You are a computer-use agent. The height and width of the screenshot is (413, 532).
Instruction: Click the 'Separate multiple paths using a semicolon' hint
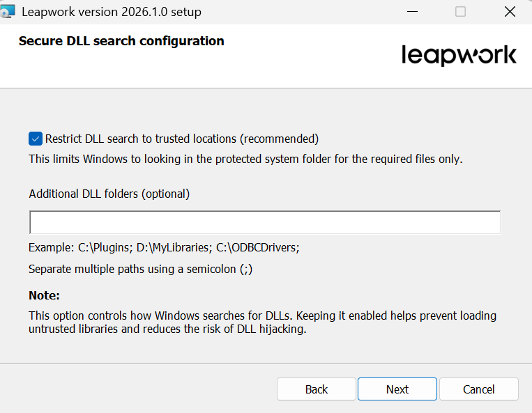(x=140, y=269)
